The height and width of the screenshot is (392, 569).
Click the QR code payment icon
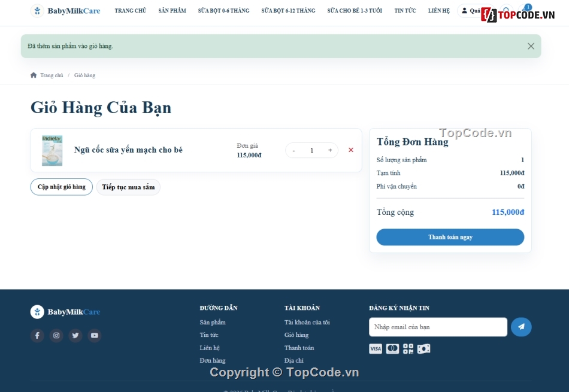pos(408,349)
